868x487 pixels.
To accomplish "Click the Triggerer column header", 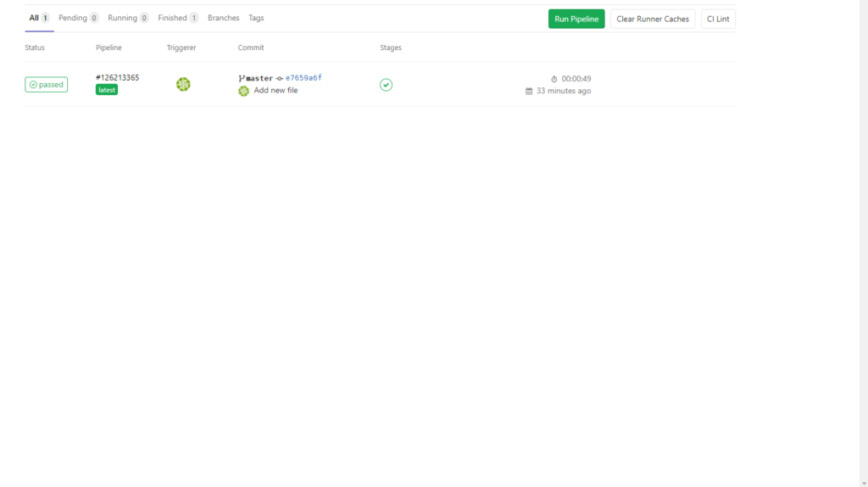I will point(181,48).
